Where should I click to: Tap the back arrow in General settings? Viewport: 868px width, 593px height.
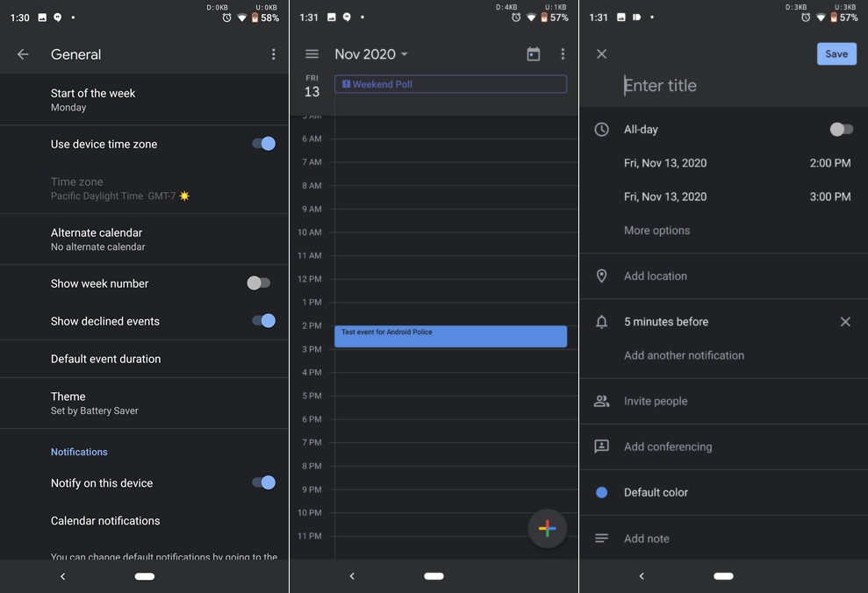pyautogui.click(x=23, y=54)
